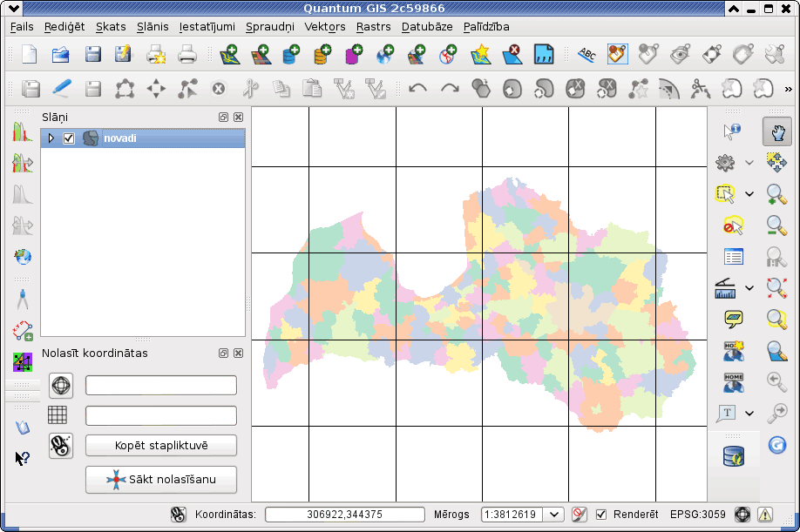Screen dimensions: 800x532
Task: Open the Rediģēt menu
Action: pyautogui.click(x=64, y=26)
